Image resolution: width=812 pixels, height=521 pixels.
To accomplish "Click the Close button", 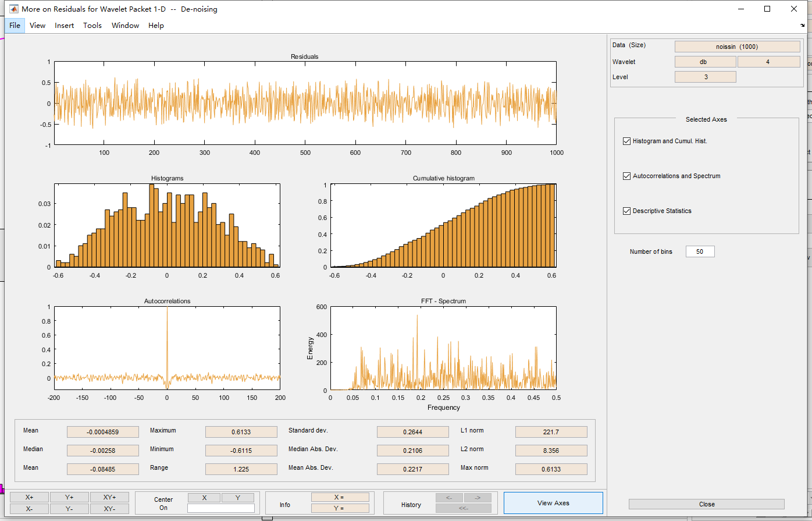I will click(x=707, y=504).
